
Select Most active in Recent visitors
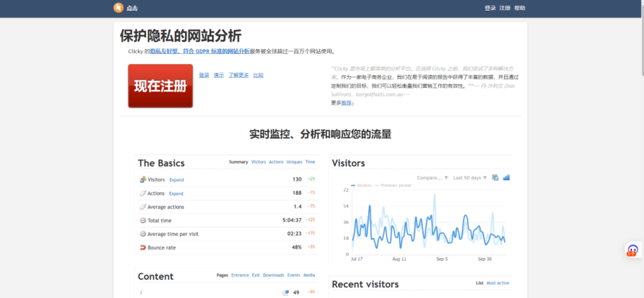(x=497, y=283)
